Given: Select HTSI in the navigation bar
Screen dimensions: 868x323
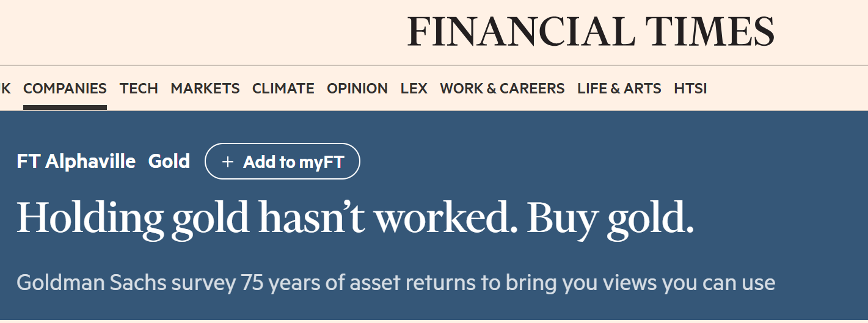Looking at the screenshot, I should tap(690, 89).
